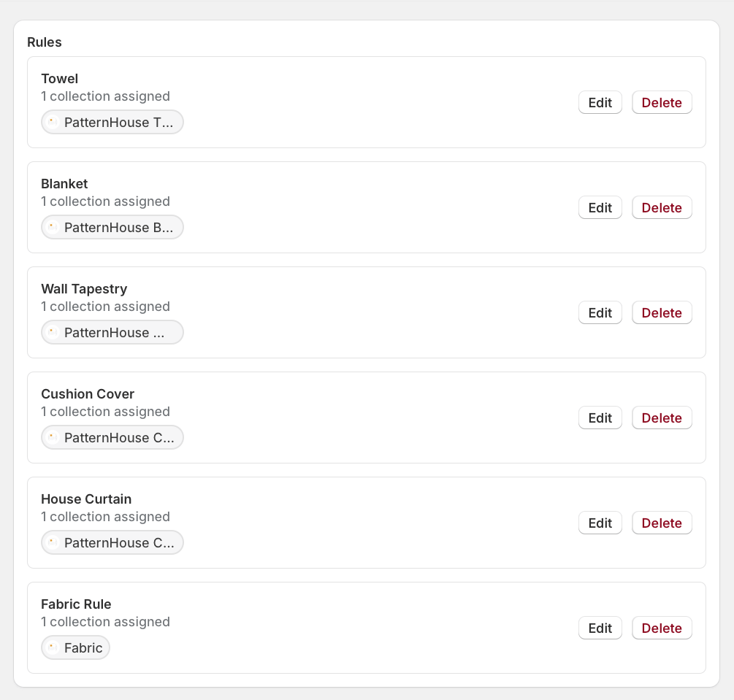Delete the Fabric Rule entry
The image size is (734, 700).
[662, 628]
